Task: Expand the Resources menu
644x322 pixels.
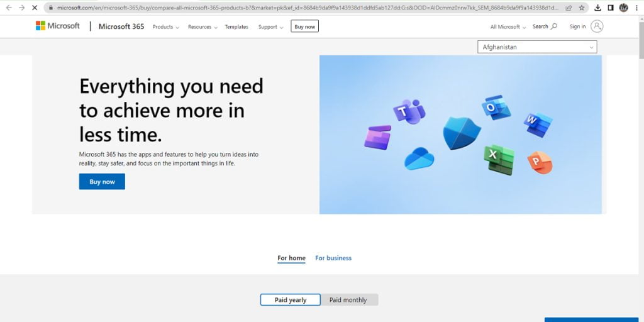Action: 203,26
